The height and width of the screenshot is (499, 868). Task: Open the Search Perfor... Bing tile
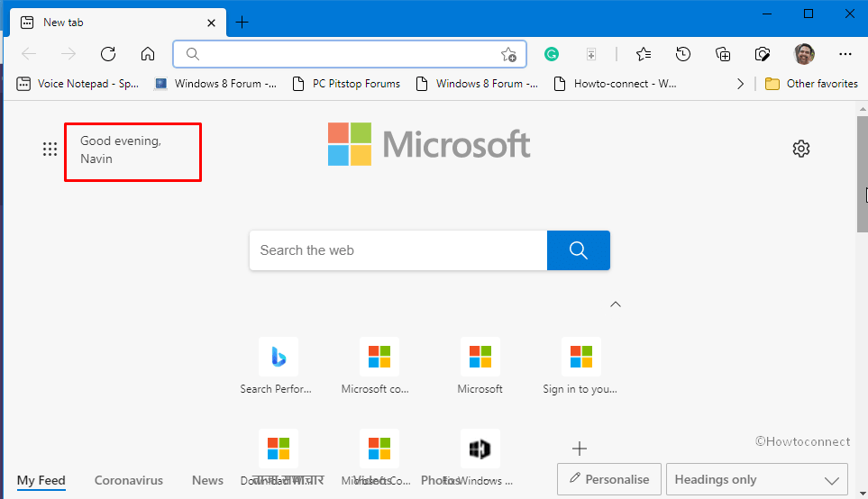[x=278, y=365]
